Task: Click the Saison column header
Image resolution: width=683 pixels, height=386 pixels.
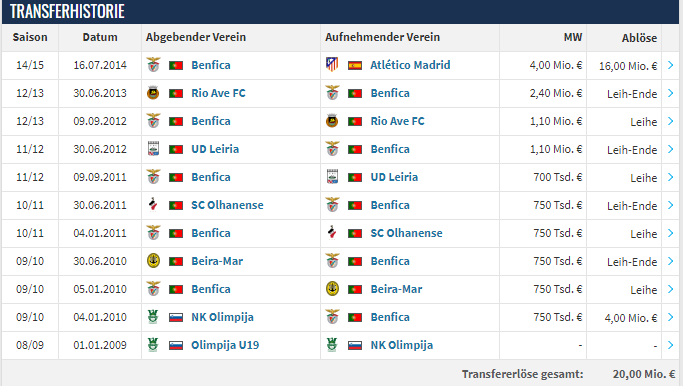Action: click(x=30, y=37)
